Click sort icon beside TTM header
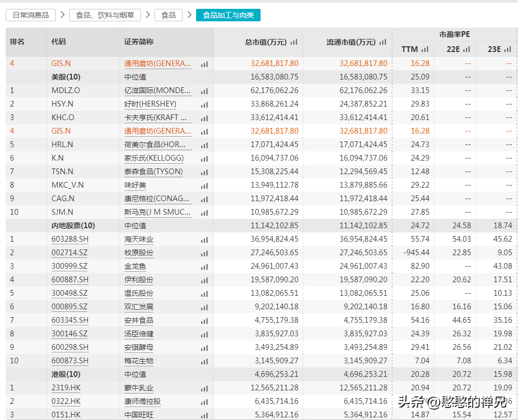This screenshot has height=420, width=518. pyautogui.click(x=425, y=49)
